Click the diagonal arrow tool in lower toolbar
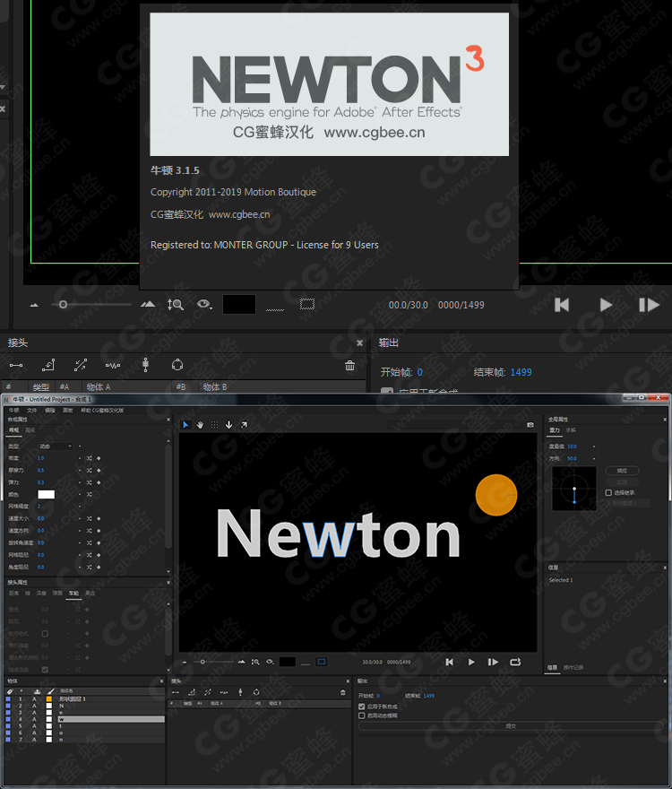 [x=244, y=425]
